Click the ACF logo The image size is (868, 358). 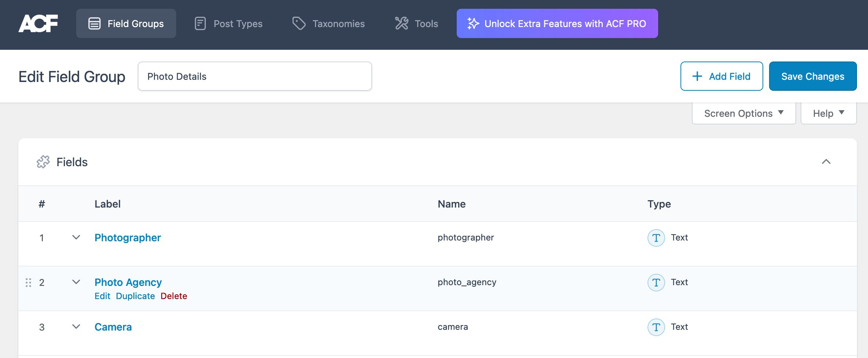[38, 24]
